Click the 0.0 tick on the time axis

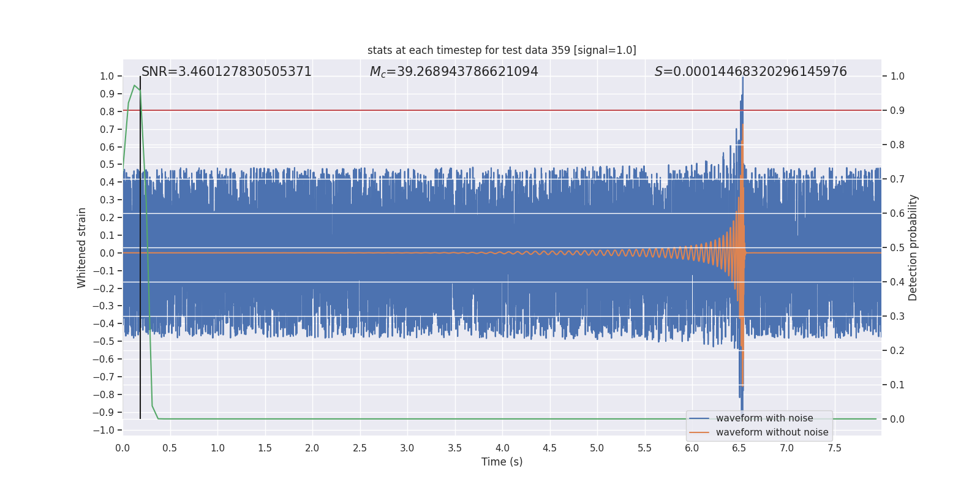click(x=123, y=448)
